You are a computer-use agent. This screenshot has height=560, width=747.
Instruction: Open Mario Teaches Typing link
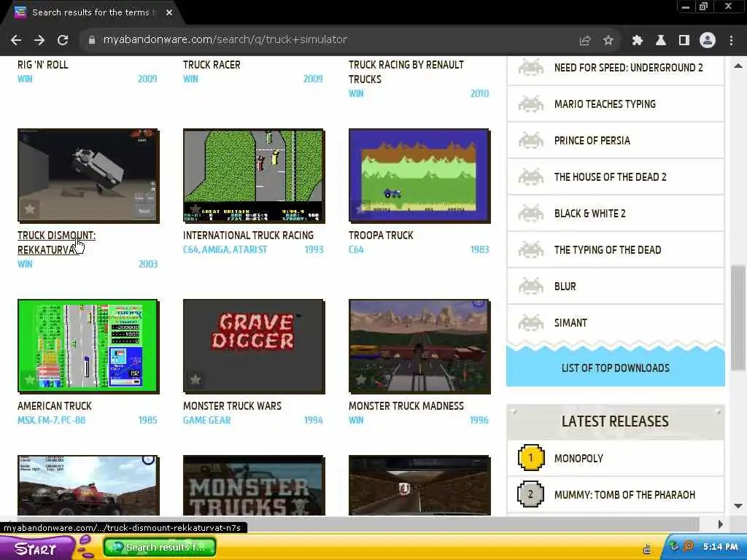(x=605, y=104)
